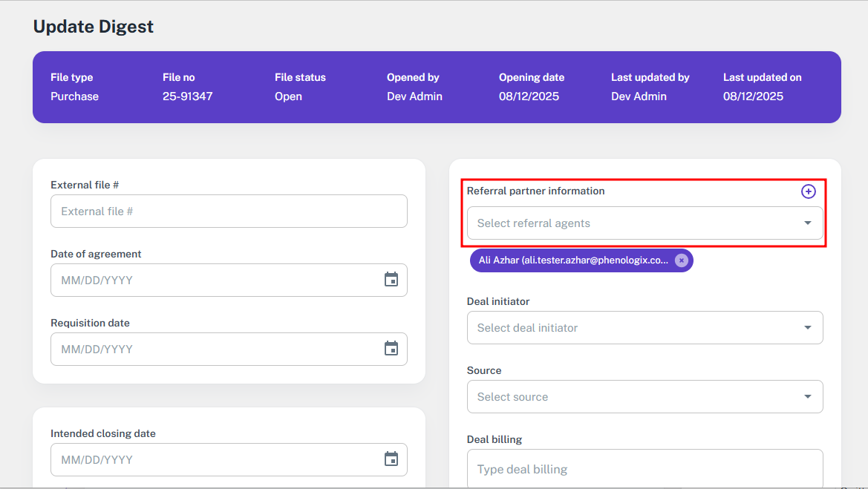This screenshot has height=489, width=868.
Task: Open the Requisition date calendar icon
Action: click(391, 349)
